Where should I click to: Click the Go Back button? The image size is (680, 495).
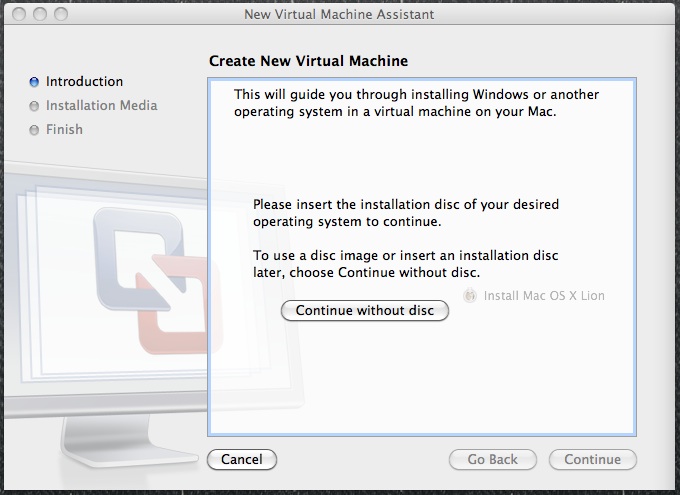[493, 459]
